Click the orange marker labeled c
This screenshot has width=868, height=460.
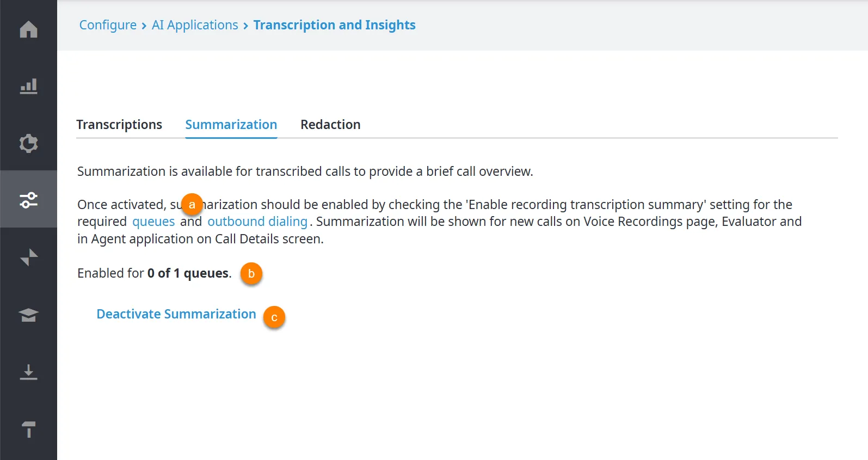(274, 317)
